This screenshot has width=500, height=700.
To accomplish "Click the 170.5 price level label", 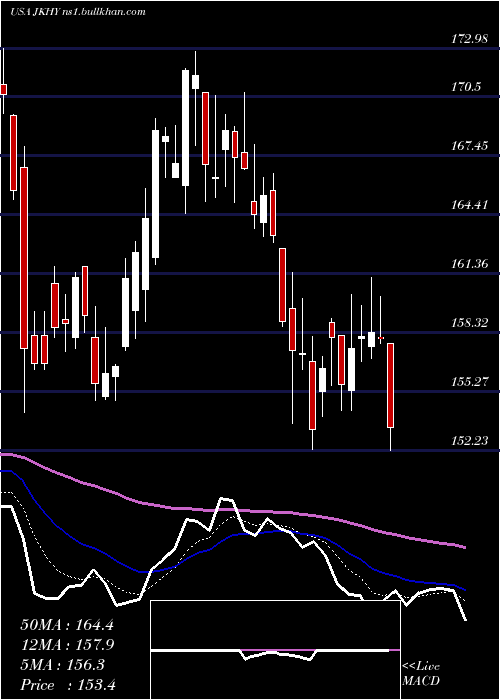I will [466, 87].
